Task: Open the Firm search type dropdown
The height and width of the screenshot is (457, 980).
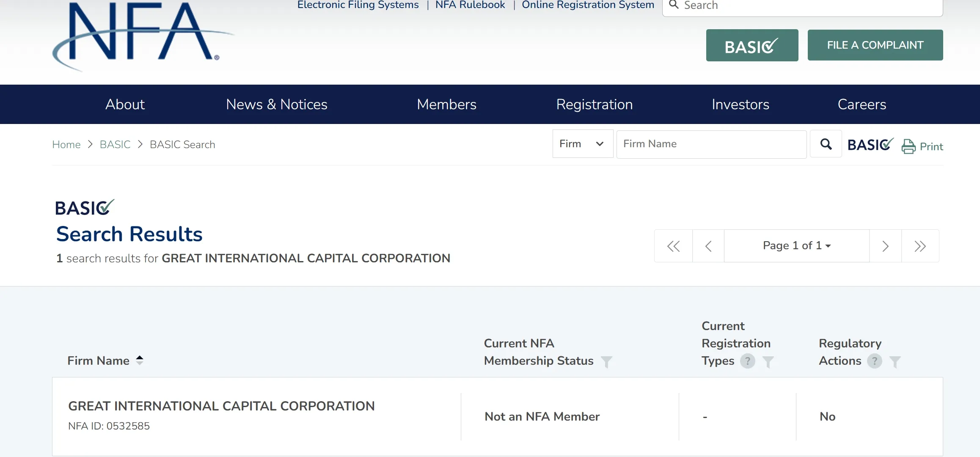Action: [x=583, y=144]
